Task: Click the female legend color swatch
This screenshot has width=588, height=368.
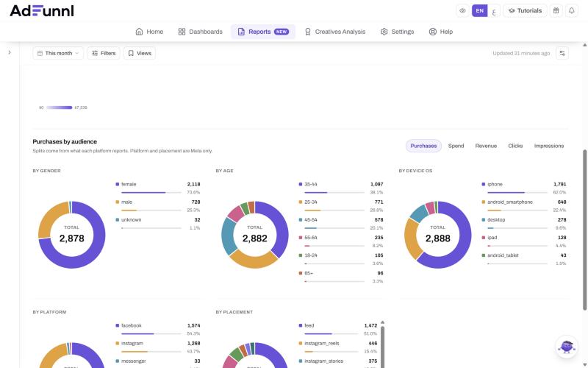Action: point(118,185)
